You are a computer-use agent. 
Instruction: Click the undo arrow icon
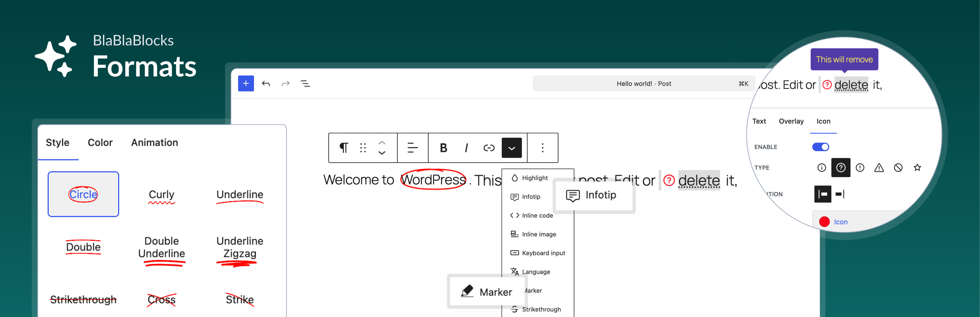[266, 83]
